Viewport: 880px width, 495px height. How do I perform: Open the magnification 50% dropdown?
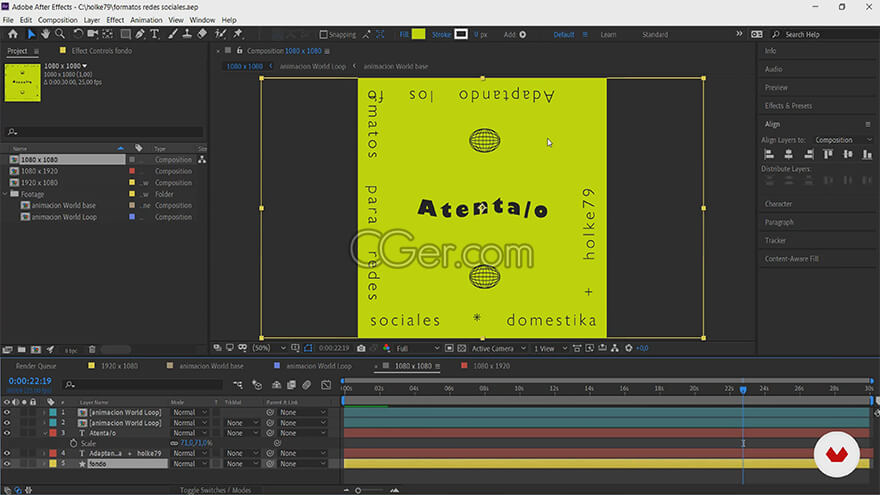(269, 349)
